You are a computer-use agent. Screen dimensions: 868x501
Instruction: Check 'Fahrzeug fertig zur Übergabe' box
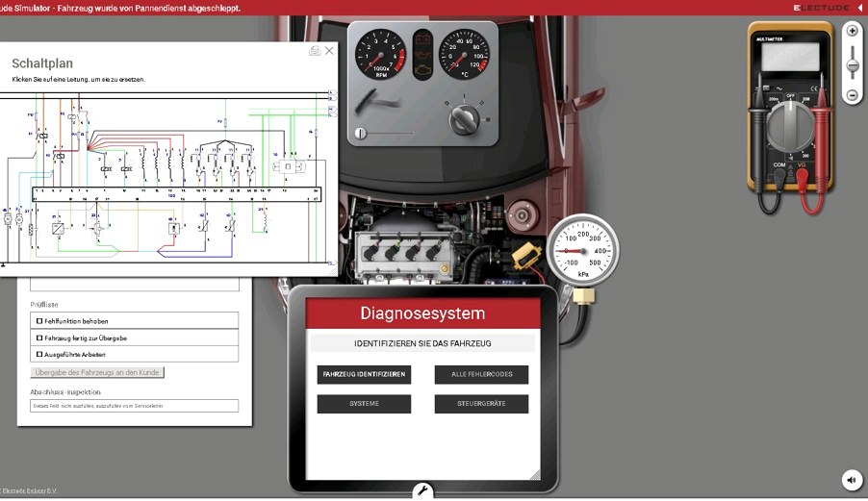[39, 338]
